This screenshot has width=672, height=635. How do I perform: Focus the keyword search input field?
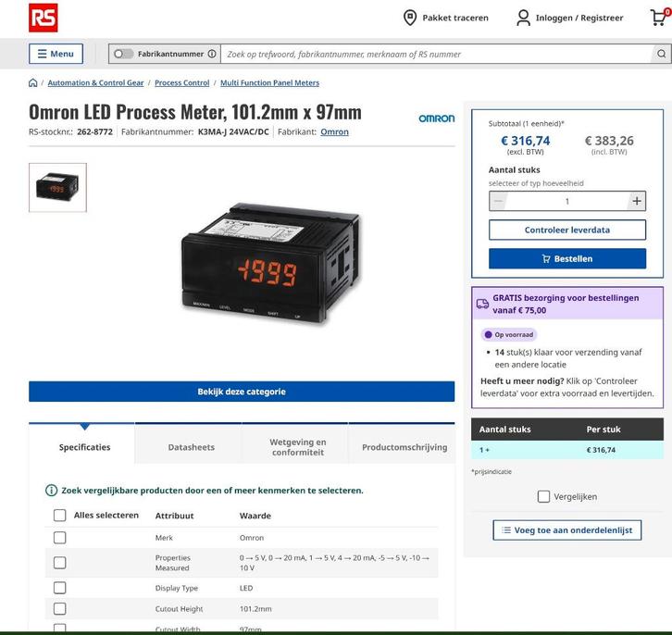pyautogui.click(x=436, y=54)
